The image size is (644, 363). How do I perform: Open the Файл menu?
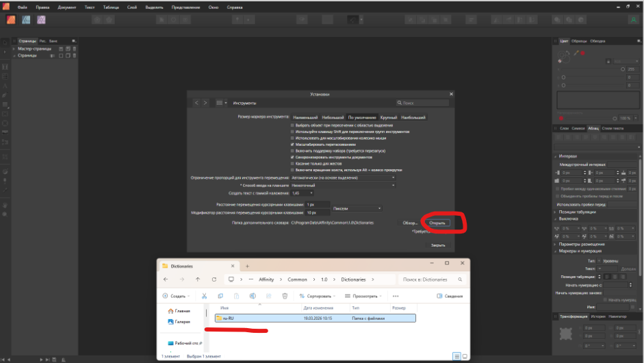pos(23,8)
